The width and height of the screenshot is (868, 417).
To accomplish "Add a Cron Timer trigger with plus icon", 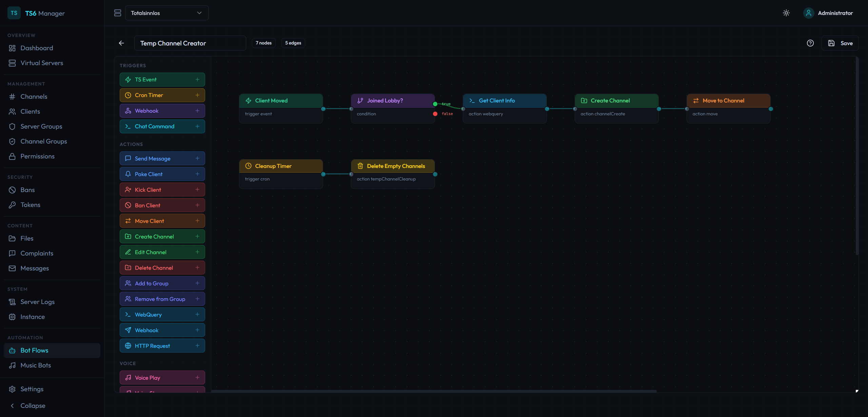I will click(197, 95).
